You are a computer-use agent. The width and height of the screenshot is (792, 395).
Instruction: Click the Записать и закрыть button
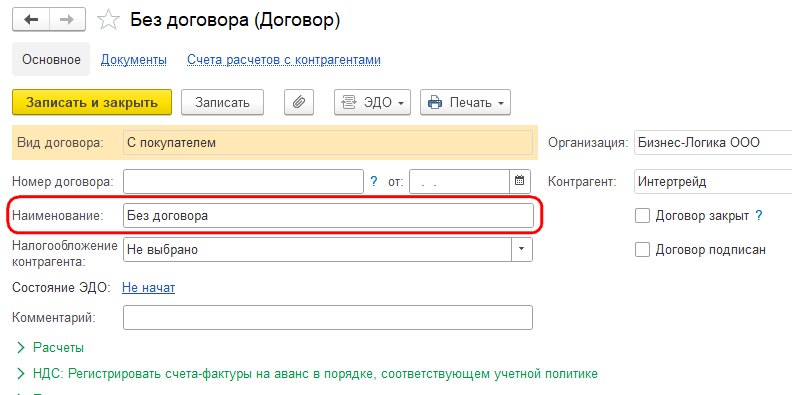coord(92,103)
